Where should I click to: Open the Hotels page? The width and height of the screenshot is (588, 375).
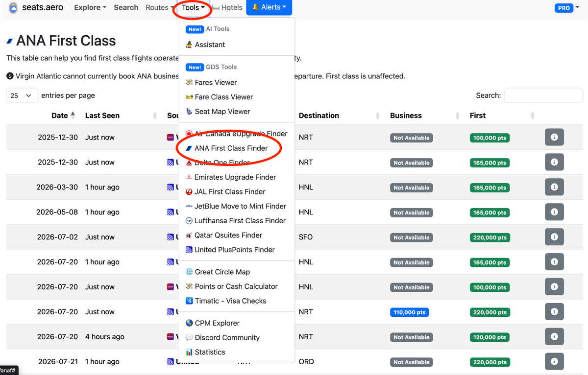coord(228,7)
